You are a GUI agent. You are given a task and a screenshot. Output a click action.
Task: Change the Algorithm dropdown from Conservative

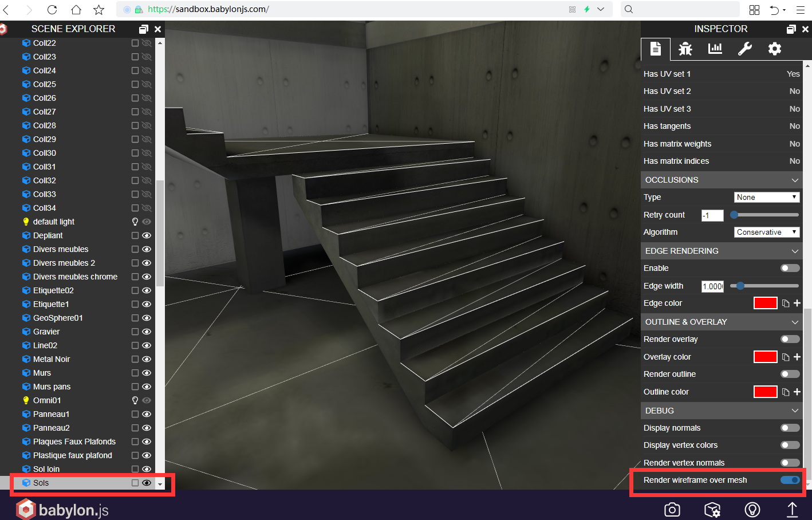pyautogui.click(x=766, y=232)
